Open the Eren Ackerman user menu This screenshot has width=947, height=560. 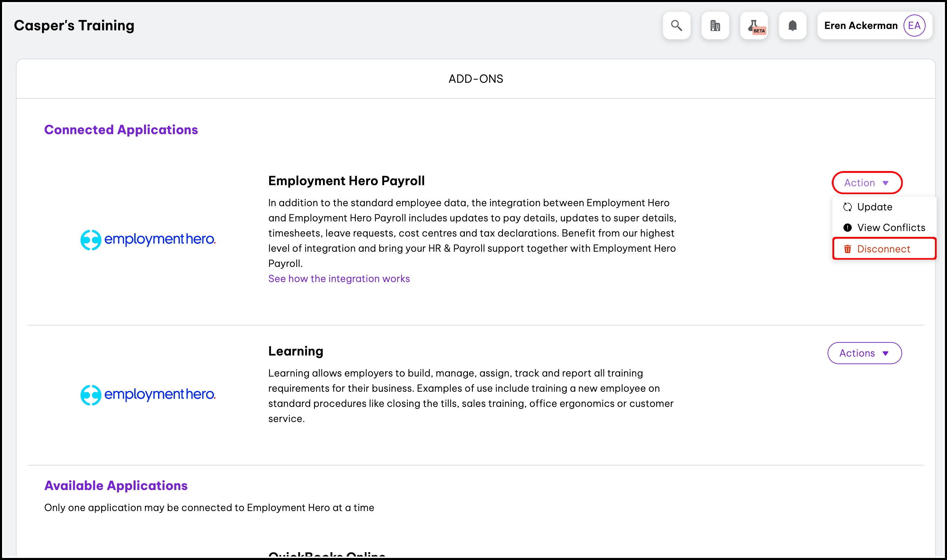coord(860,26)
